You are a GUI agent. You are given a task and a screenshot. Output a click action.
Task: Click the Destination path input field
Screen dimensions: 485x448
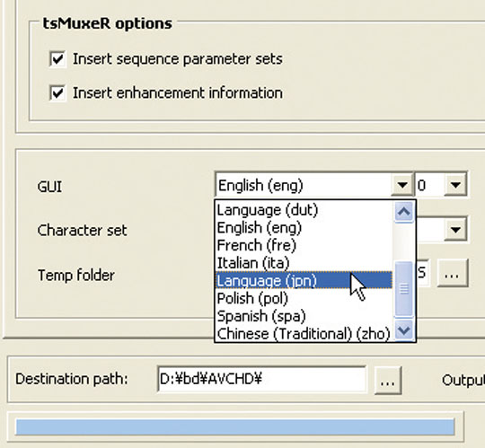coord(261,379)
